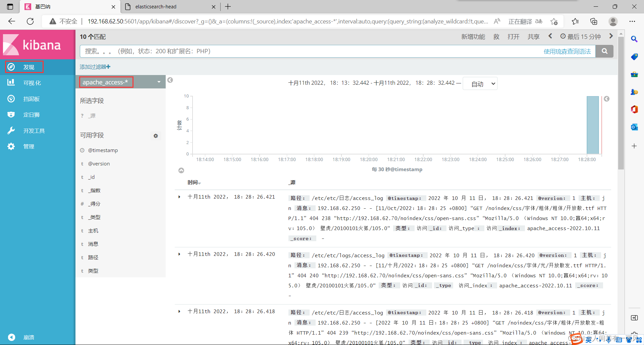Select the 主机 field
Screen dimensions: 644x345
[93, 231]
